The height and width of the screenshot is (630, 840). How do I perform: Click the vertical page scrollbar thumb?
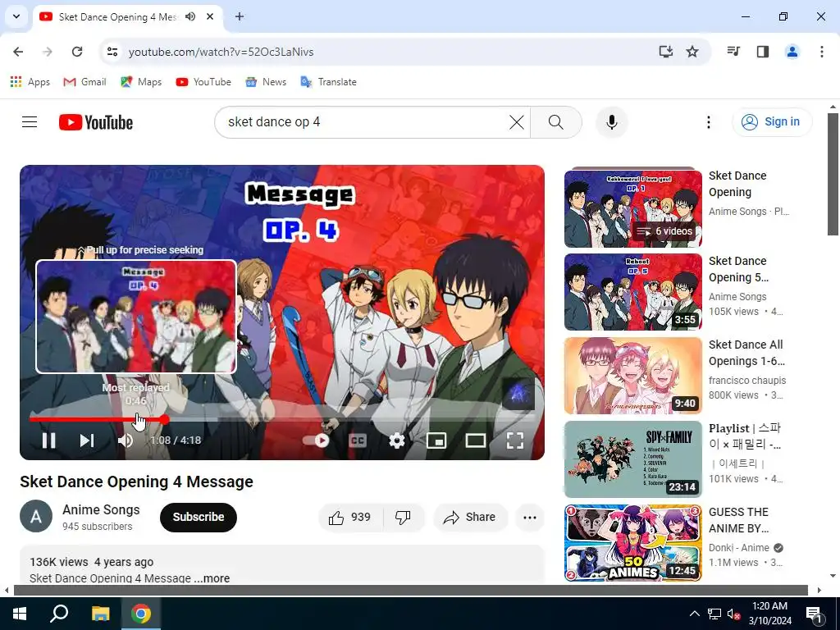coord(833,174)
